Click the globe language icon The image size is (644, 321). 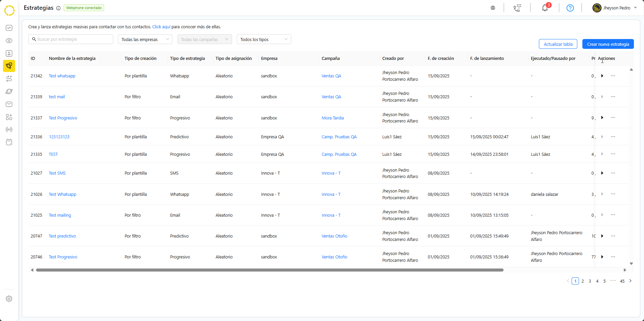493,8
